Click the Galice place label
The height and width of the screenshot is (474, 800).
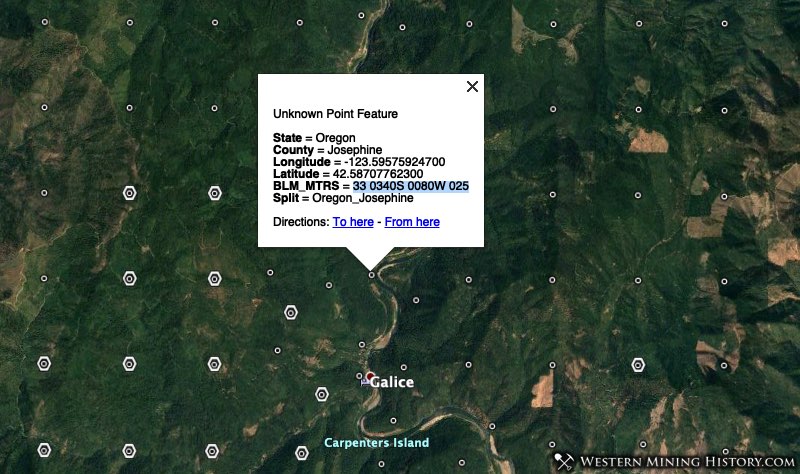392,382
